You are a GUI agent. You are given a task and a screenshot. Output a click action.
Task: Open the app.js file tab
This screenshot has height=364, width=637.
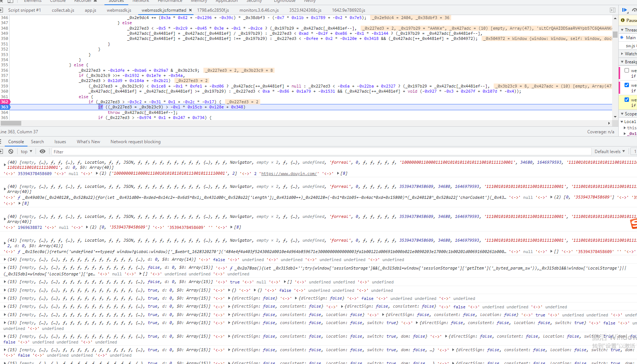click(x=91, y=10)
